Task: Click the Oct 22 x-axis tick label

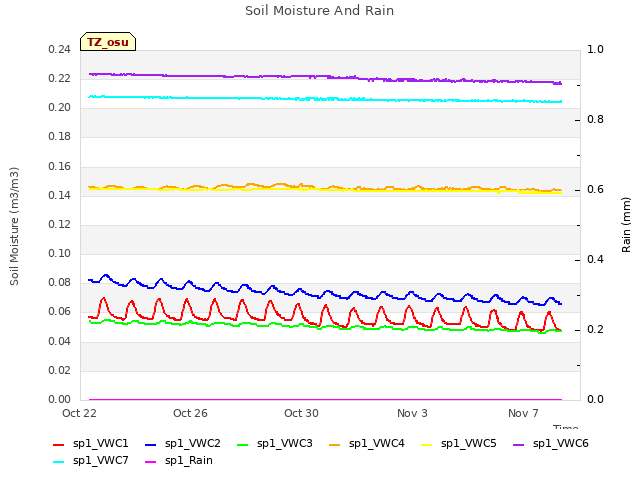Action: point(79,413)
